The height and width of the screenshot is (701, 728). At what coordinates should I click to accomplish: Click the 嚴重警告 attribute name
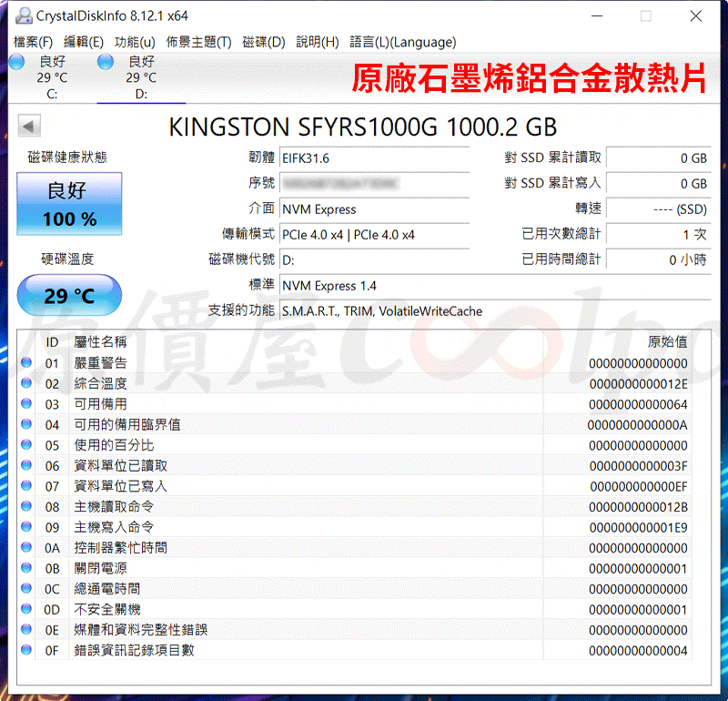100,363
